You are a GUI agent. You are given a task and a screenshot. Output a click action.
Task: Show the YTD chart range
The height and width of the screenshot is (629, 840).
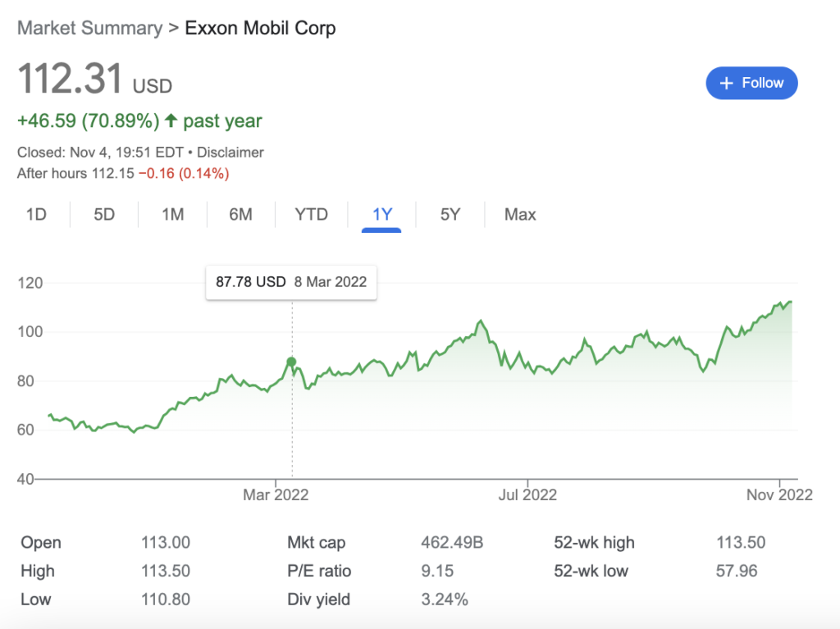311,215
